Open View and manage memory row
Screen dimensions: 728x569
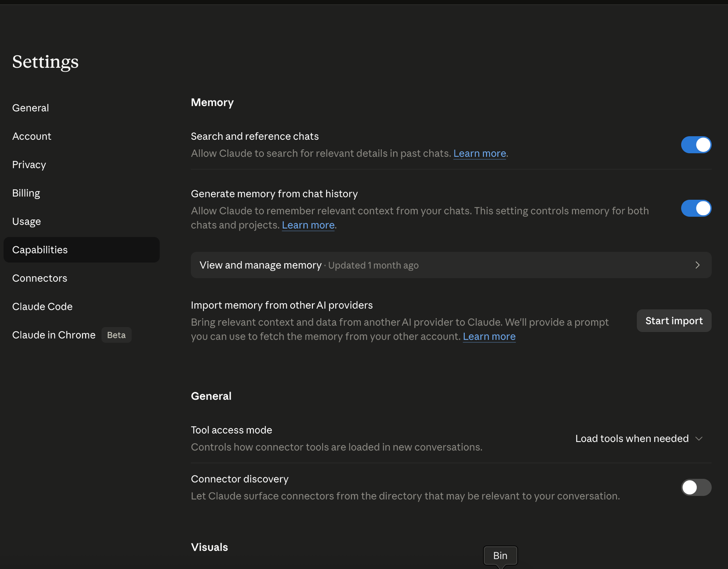click(x=451, y=265)
